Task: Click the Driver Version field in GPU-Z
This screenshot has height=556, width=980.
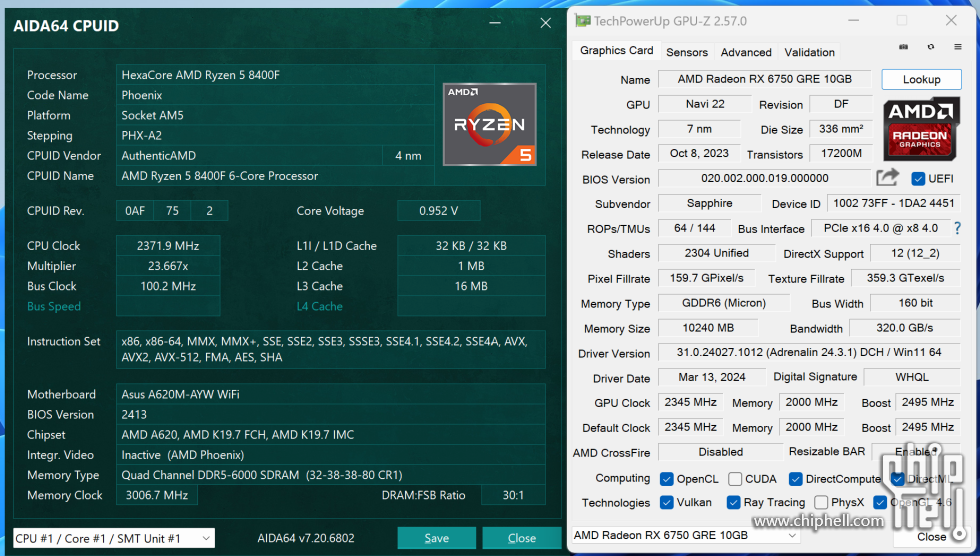Action: click(x=809, y=352)
